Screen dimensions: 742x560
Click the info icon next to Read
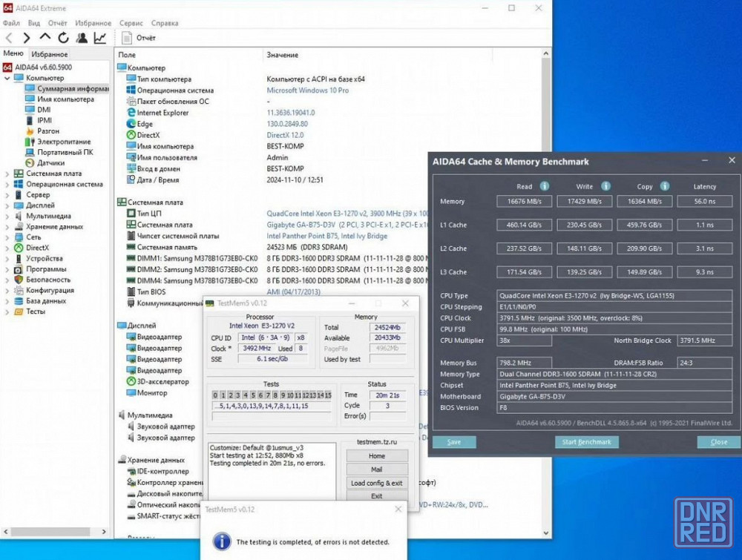[544, 186]
